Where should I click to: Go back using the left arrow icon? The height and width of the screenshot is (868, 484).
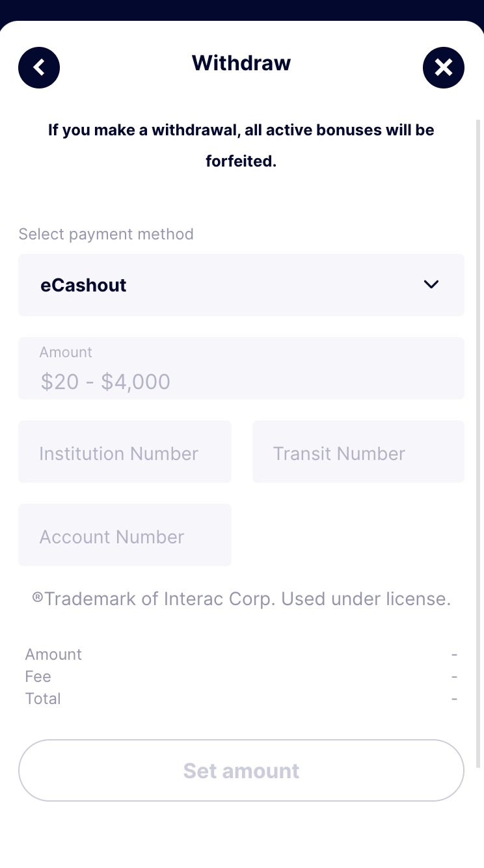coord(39,68)
